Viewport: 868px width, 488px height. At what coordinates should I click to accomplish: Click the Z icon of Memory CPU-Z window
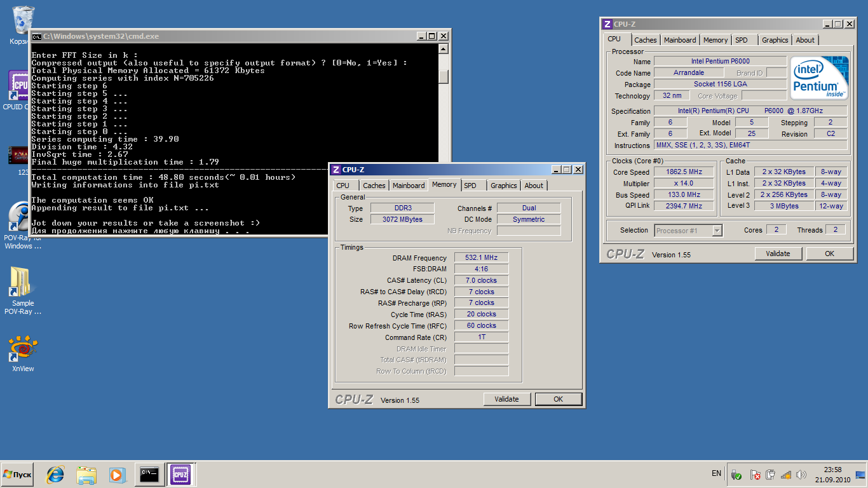[336, 170]
